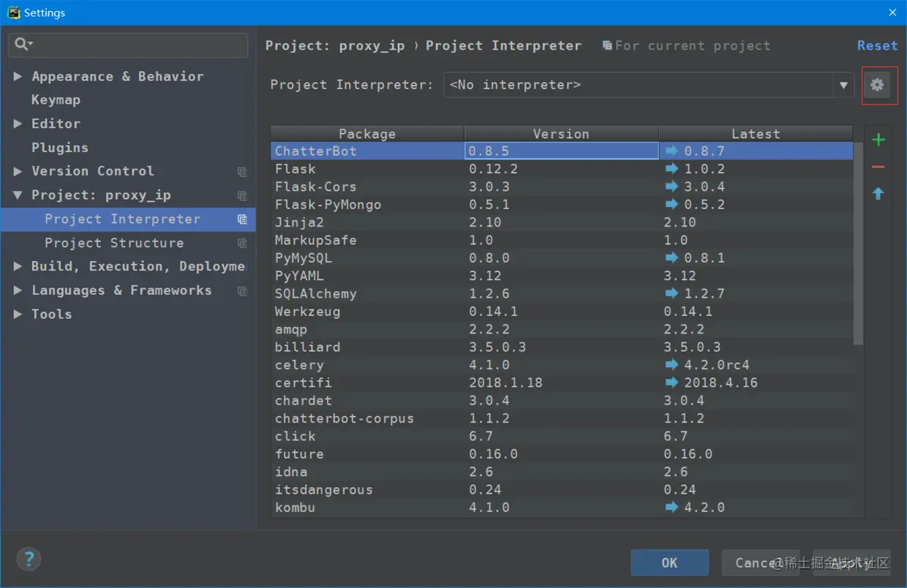Select the itsdangerous package row
Image resolution: width=907 pixels, height=588 pixels.
pyautogui.click(x=562, y=490)
